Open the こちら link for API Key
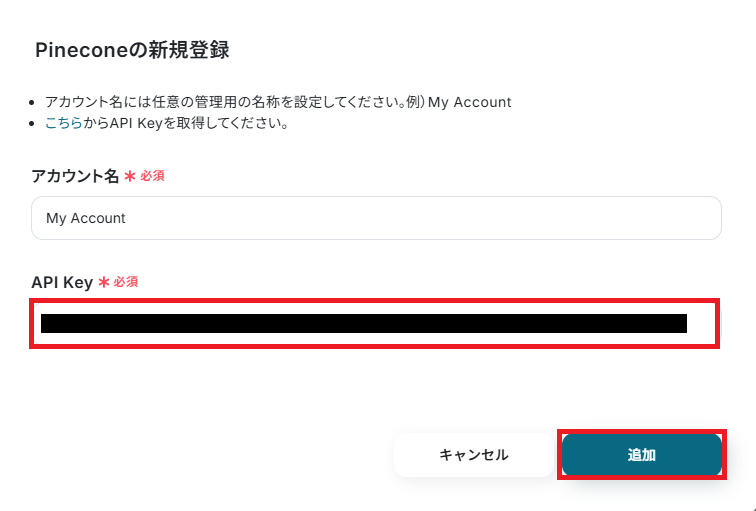The height and width of the screenshot is (511, 756). click(x=64, y=123)
